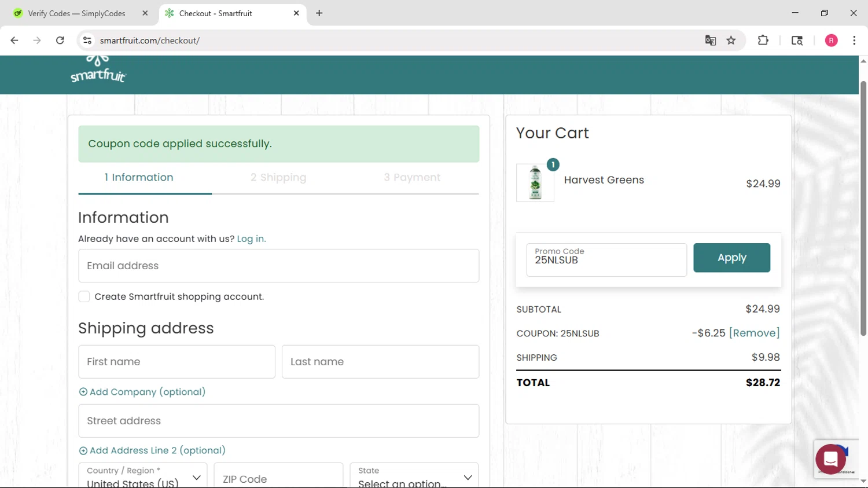Screen dimensions: 868x488
Task: Click the First name field
Action: tap(176, 362)
